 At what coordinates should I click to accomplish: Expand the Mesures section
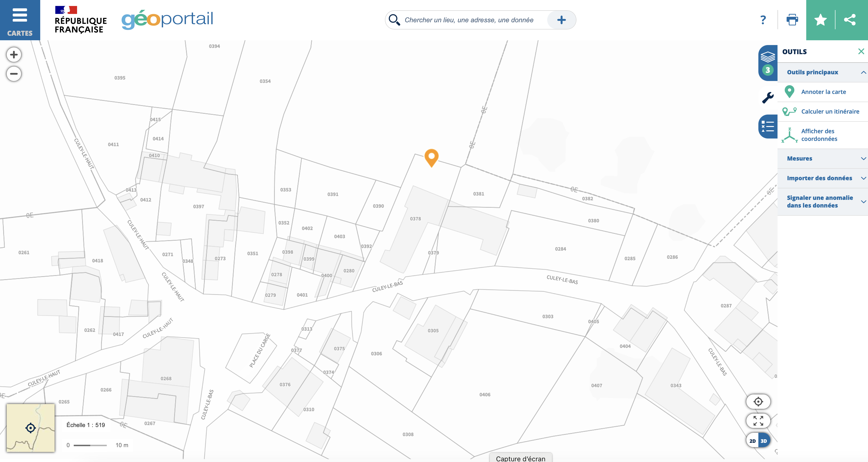[823, 158]
